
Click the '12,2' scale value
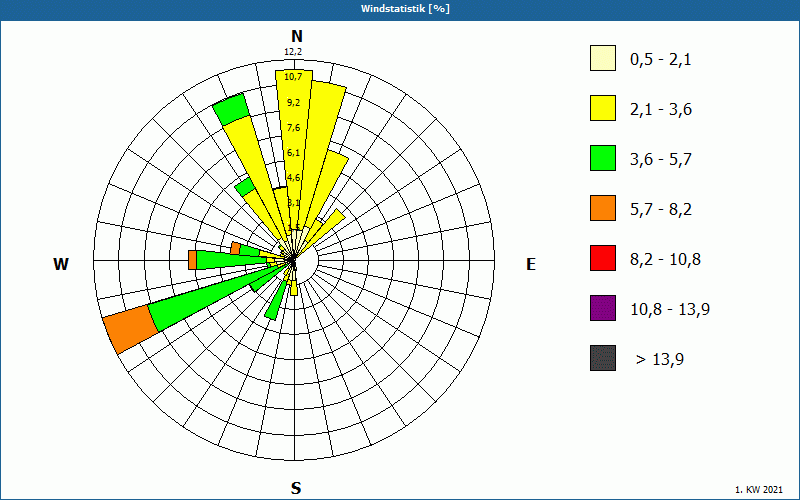click(293, 52)
